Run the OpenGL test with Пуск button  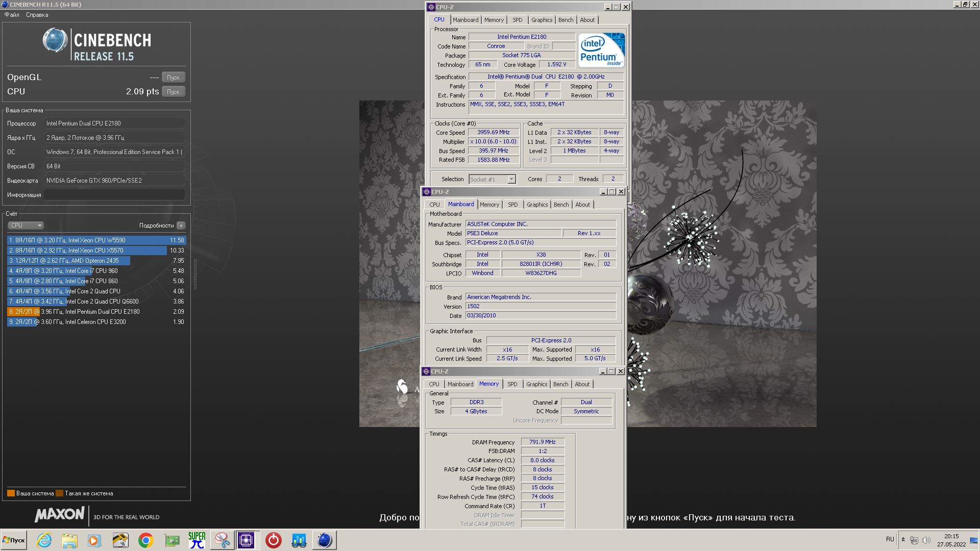pyautogui.click(x=174, y=78)
